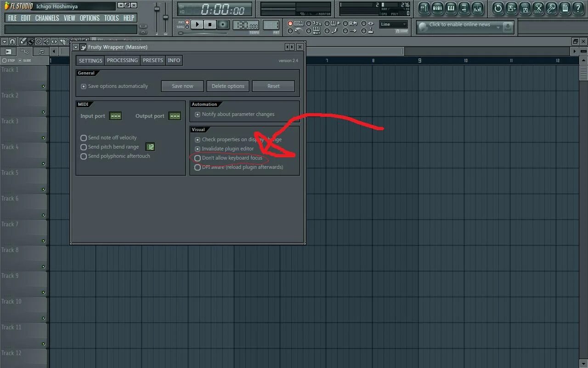Open the playlist options dropdown arrow
588x368 pixels.
(5, 42)
